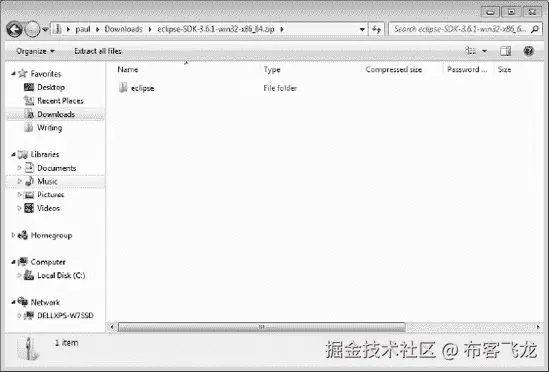Expand the Homegroup arrow
Viewport: 549px width, 372px height.
coord(13,235)
